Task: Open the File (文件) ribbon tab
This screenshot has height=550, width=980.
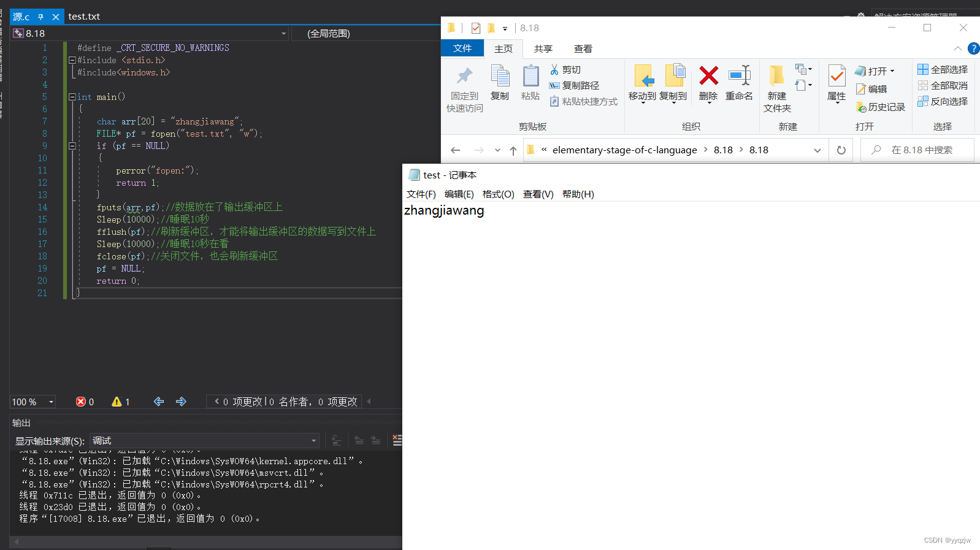Action: 462,48
